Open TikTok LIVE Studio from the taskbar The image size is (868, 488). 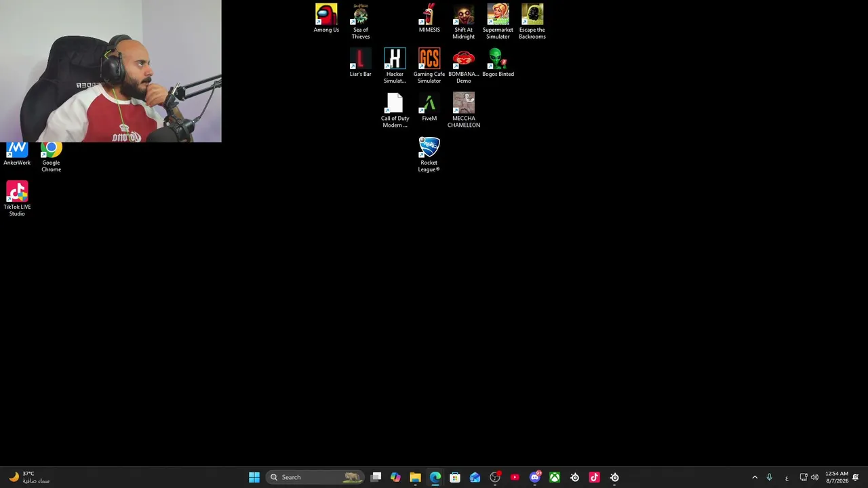[x=595, y=477]
